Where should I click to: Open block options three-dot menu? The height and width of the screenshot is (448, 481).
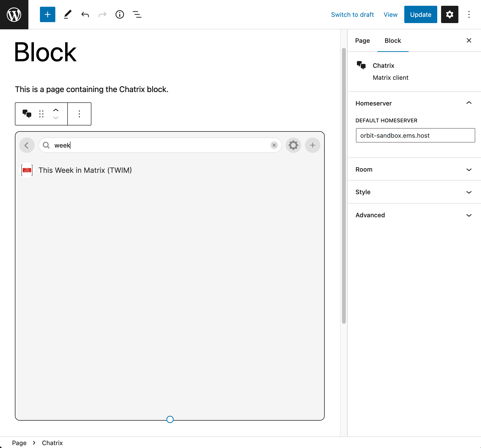pos(79,114)
